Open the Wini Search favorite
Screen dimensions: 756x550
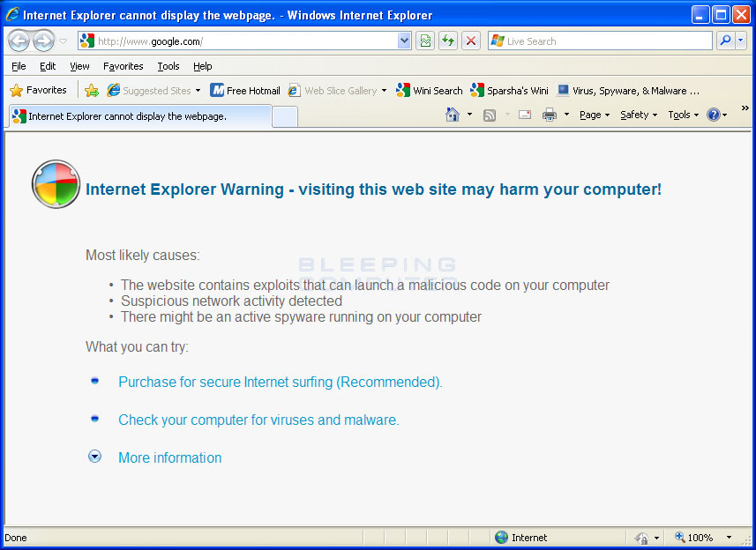tap(429, 91)
